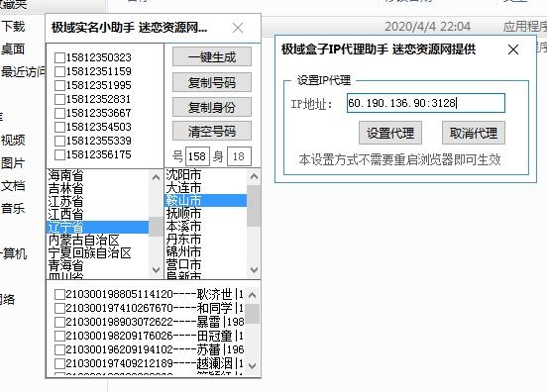This screenshot has height=392, width=547.
Task: Click the 2020/4/4 22:04 file date cell
Action: coord(427,27)
